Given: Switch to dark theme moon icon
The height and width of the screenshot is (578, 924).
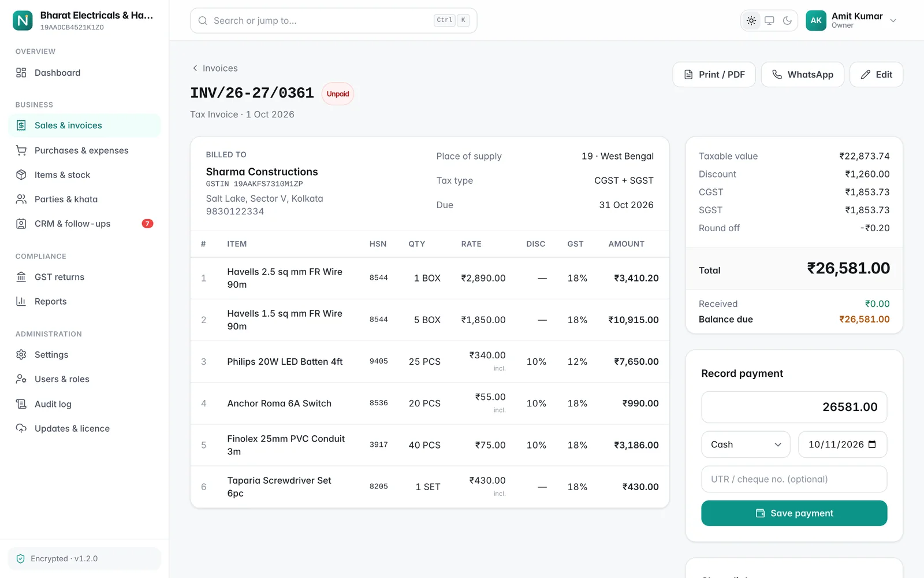Looking at the screenshot, I should pos(787,21).
